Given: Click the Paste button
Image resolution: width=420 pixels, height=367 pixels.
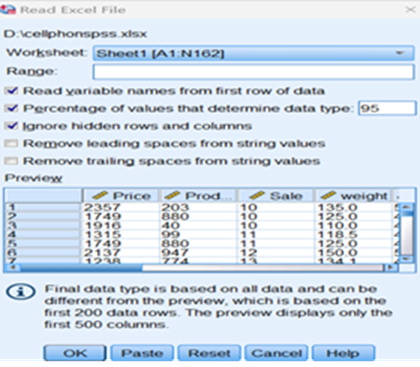Looking at the screenshot, I should tap(142, 353).
